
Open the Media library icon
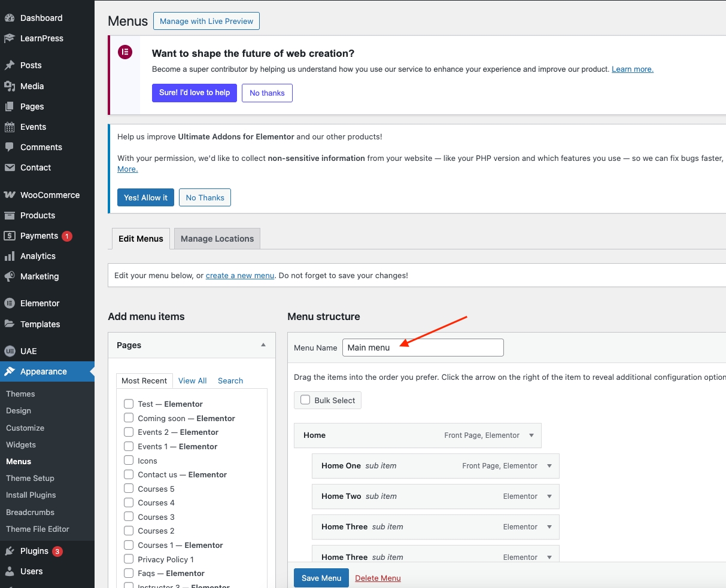(10, 86)
